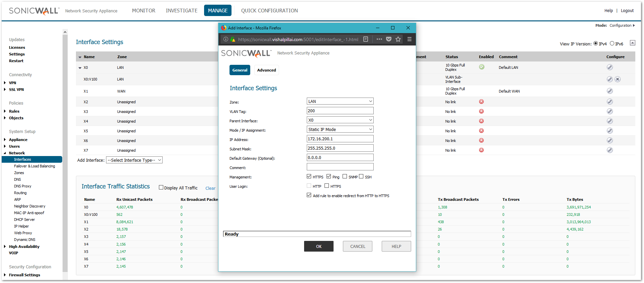Click X0 green enabled status icon
The image size is (644, 283).
point(481,67)
